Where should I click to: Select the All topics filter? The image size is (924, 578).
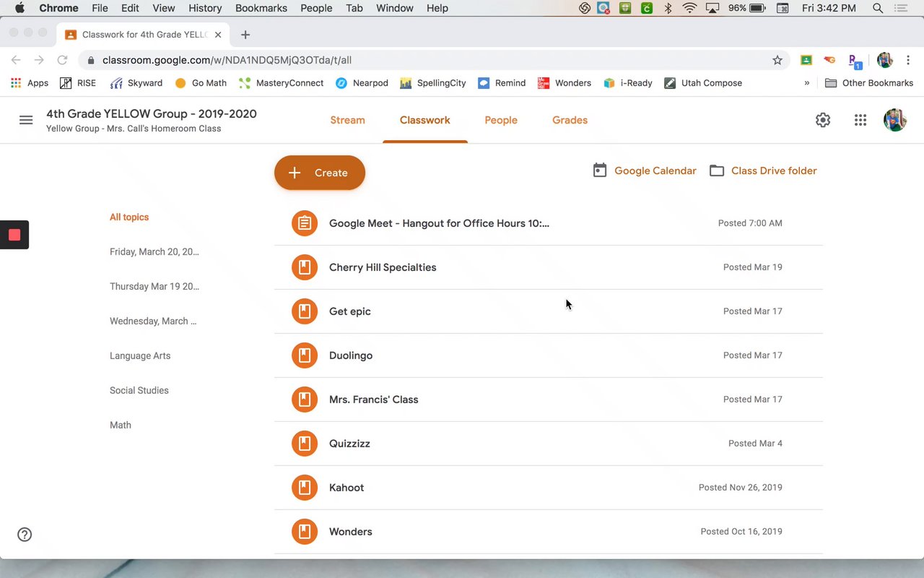[129, 217]
